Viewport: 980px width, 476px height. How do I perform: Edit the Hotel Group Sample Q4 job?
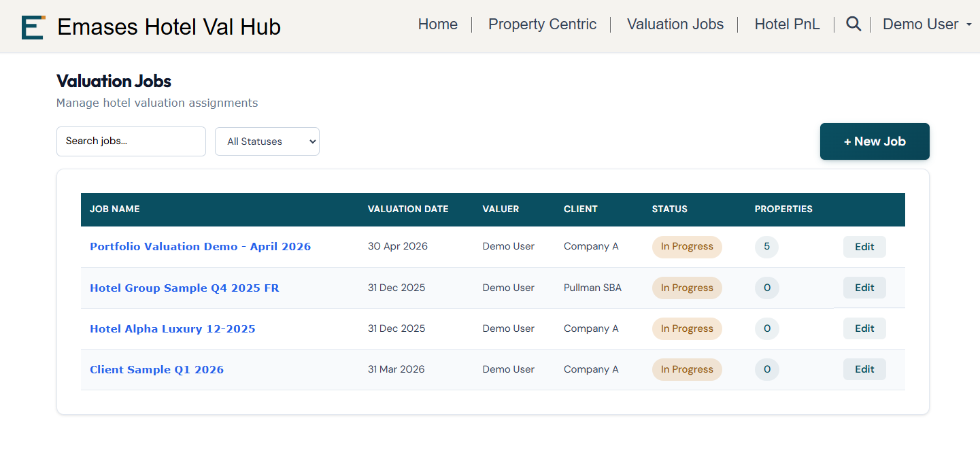[x=864, y=288]
